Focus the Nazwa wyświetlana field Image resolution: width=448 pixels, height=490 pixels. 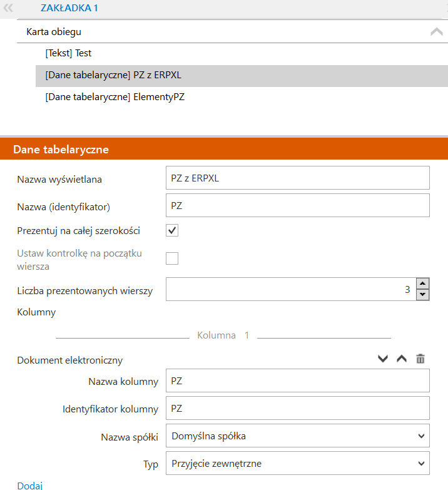coord(298,178)
